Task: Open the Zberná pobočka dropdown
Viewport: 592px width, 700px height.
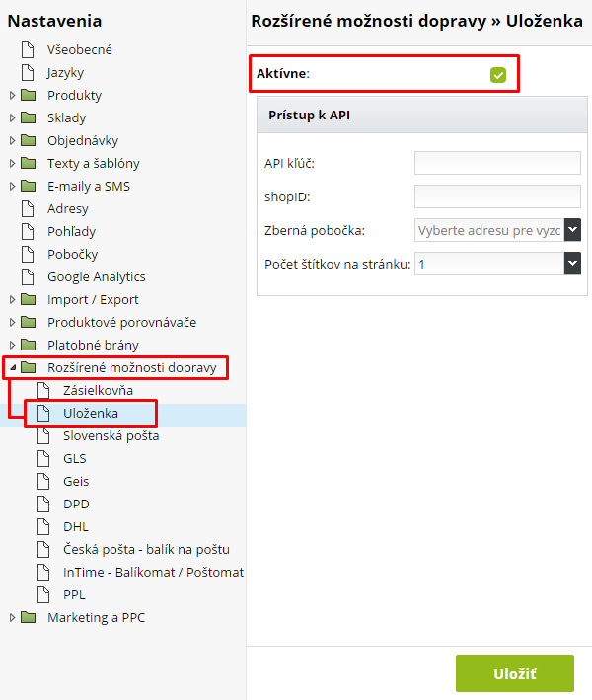Action: [x=572, y=230]
